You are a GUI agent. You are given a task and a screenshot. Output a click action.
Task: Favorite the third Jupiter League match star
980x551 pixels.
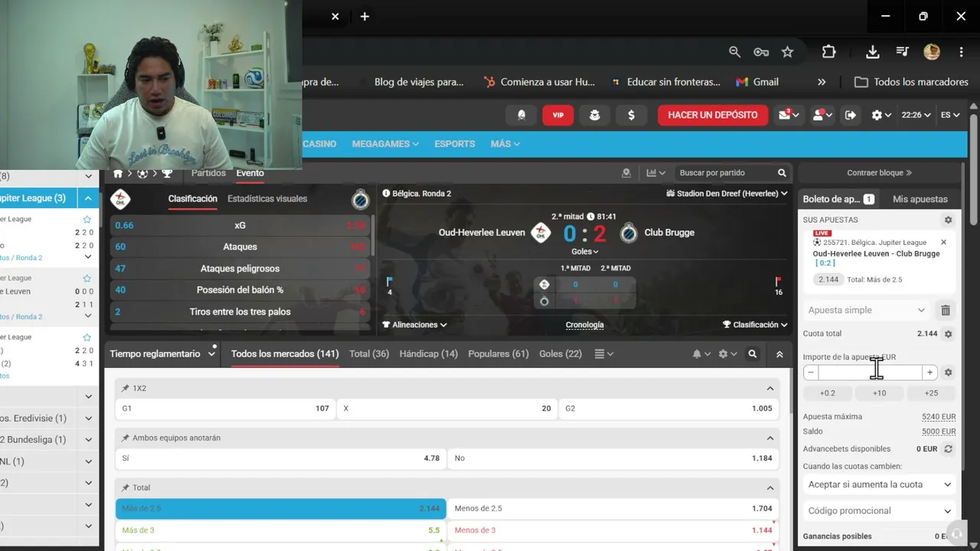pyautogui.click(x=87, y=337)
